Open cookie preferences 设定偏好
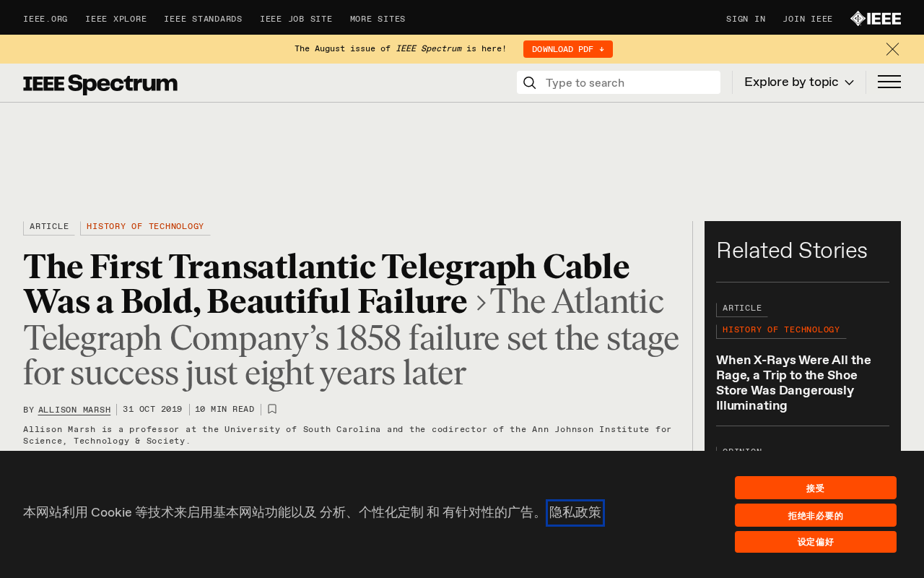The image size is (924, 578). 816,542
